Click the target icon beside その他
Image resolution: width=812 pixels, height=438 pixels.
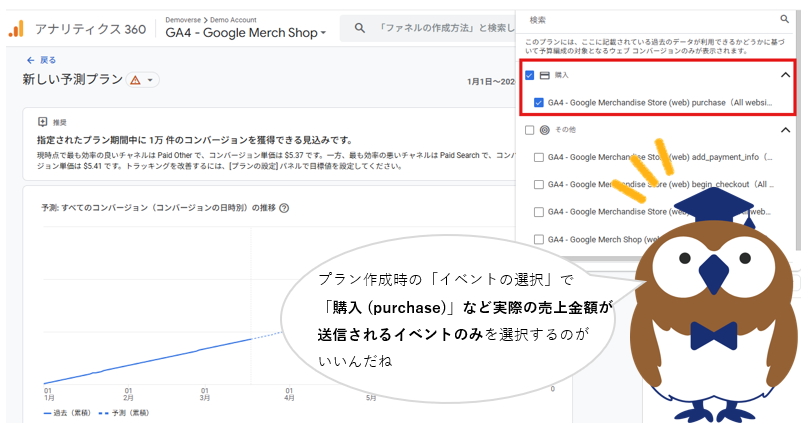(x=544, y=130)
